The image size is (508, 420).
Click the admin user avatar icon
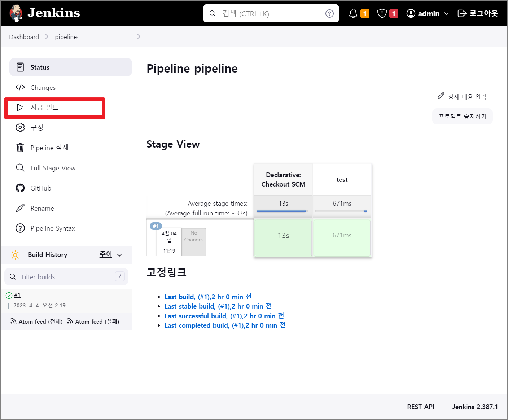(x=411, y=13)
